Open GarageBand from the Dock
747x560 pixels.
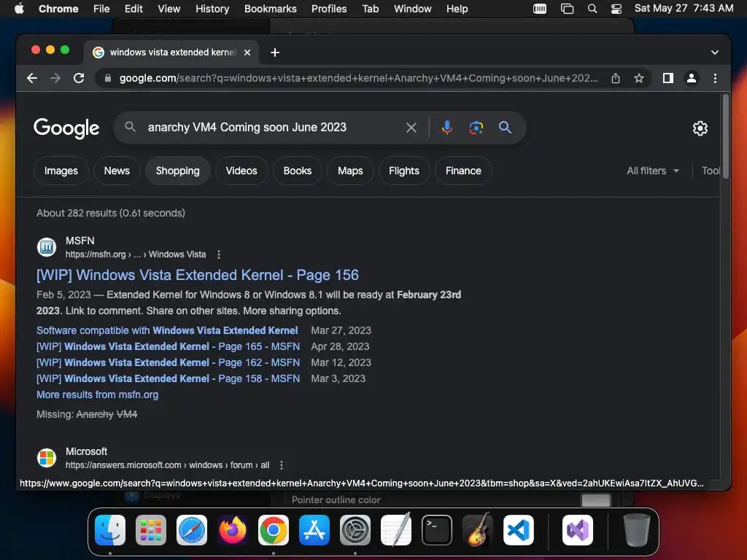(478, 529)
